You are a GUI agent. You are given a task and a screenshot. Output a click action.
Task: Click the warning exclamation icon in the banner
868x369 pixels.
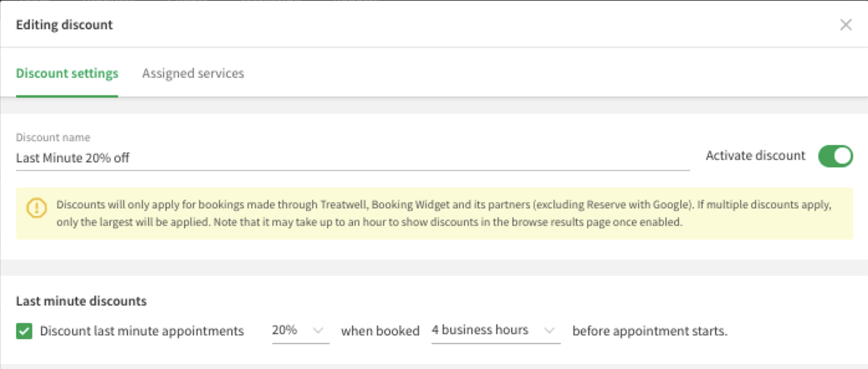tap(36, 207)
